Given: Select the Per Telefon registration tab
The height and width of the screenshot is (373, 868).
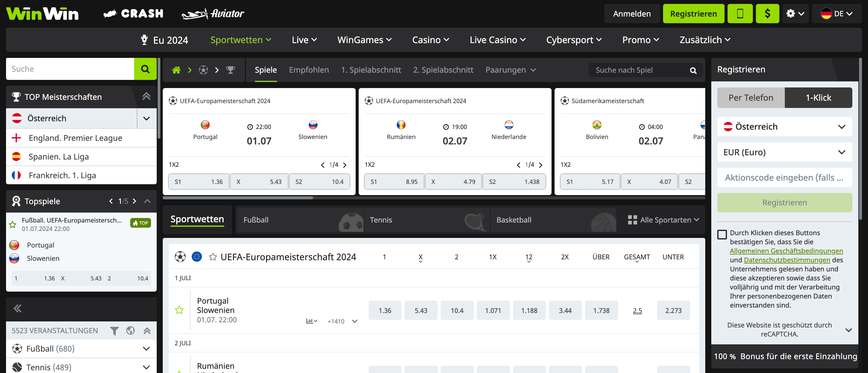Looking at the screenshot, I should [x=750, y=98].
